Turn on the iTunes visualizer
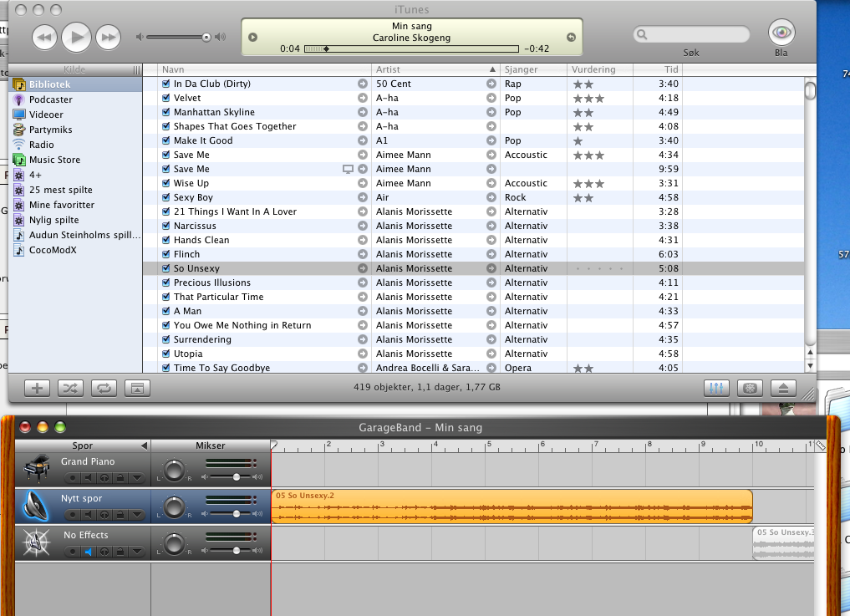 tap(750, 388)
